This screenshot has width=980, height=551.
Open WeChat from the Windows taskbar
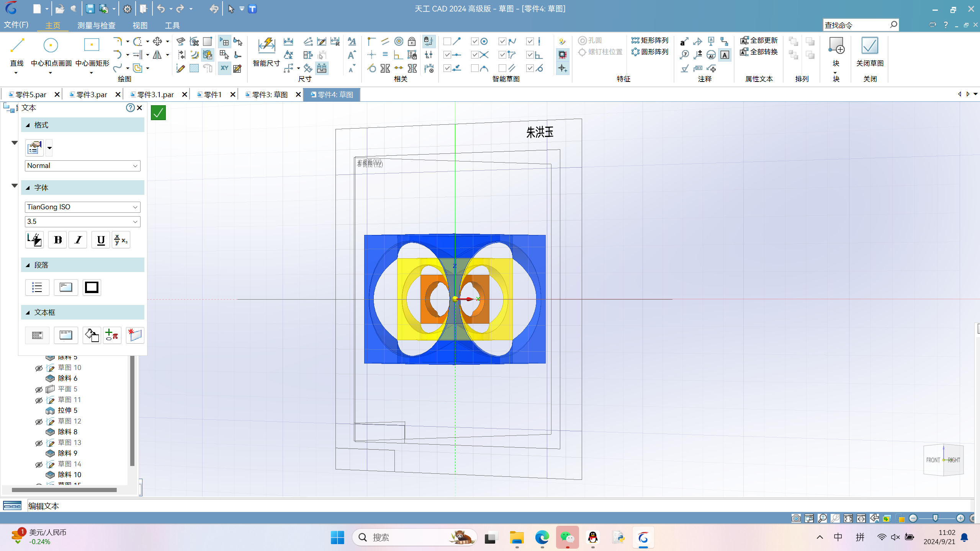tap(567, 538)
